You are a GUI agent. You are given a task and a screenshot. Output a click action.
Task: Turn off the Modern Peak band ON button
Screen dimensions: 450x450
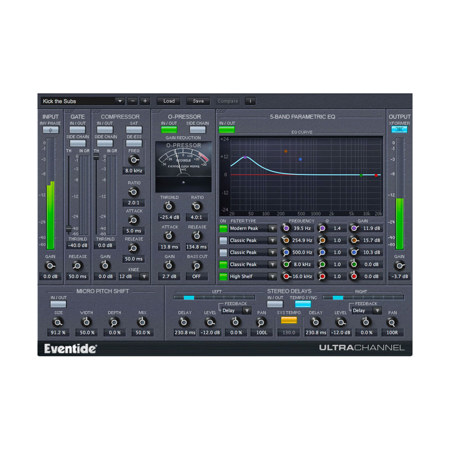pos(223,228)
